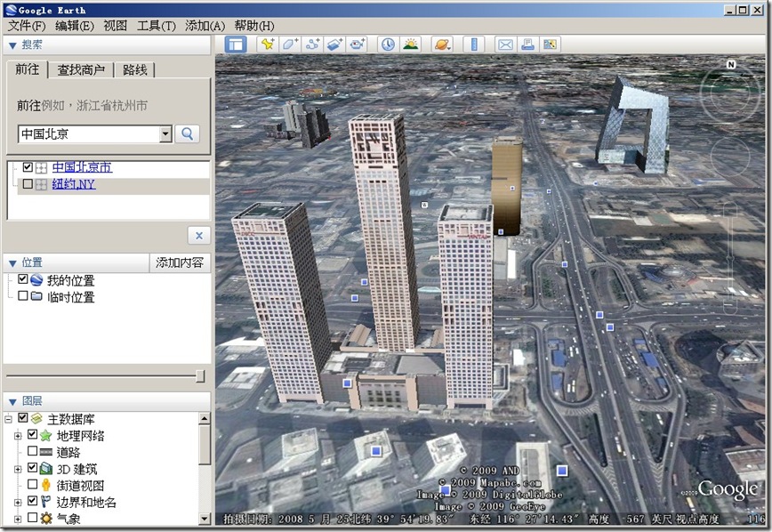The height and width of the screenshot is (532, 772).
Task: Add an image overlay
Action: point(334,44)
